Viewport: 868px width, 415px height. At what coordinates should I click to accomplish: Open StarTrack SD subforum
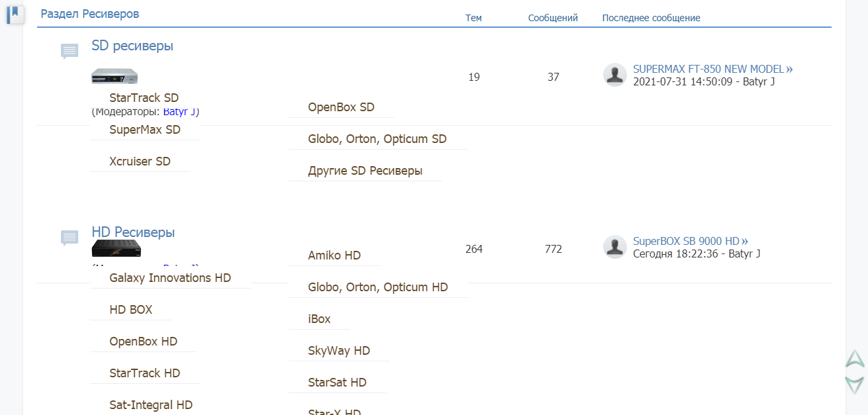pos(144,98)
